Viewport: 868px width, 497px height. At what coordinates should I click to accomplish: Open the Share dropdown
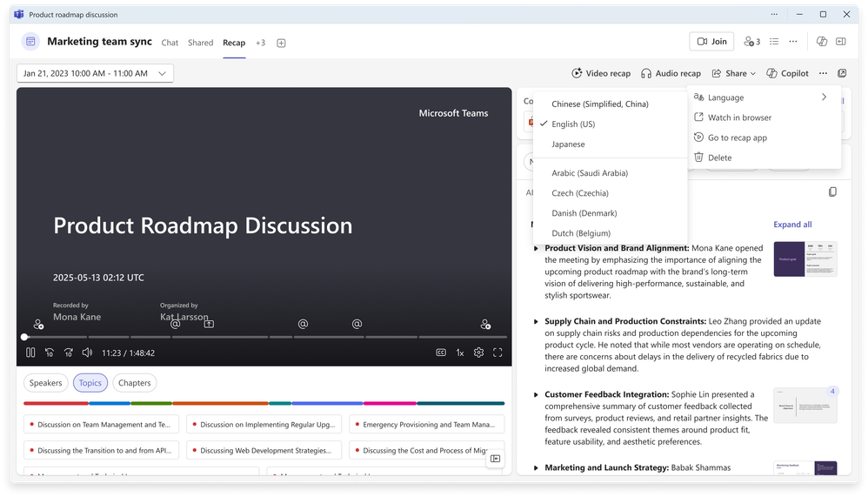click(x=733, y=73)
